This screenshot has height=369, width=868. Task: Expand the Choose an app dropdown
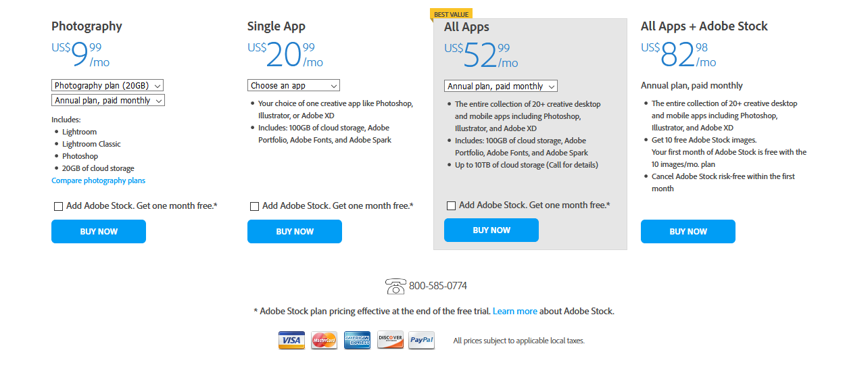(x=293, y=86)
